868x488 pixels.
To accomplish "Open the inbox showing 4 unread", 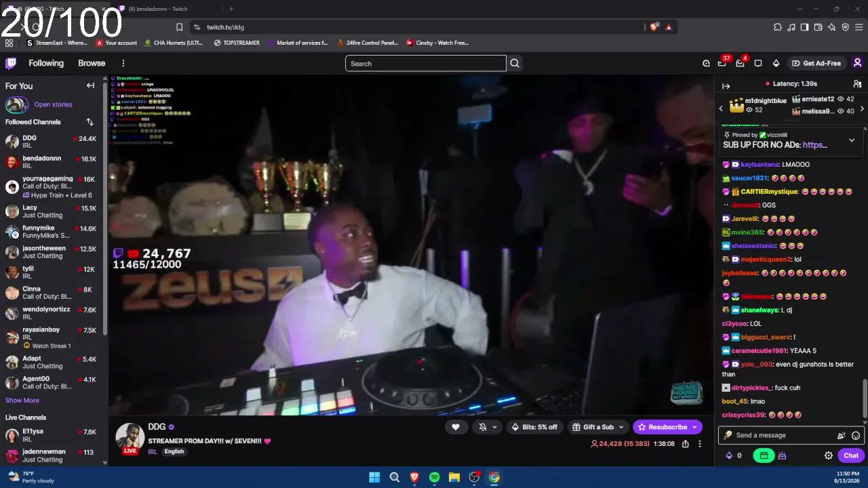I will (x=741, y=63).
